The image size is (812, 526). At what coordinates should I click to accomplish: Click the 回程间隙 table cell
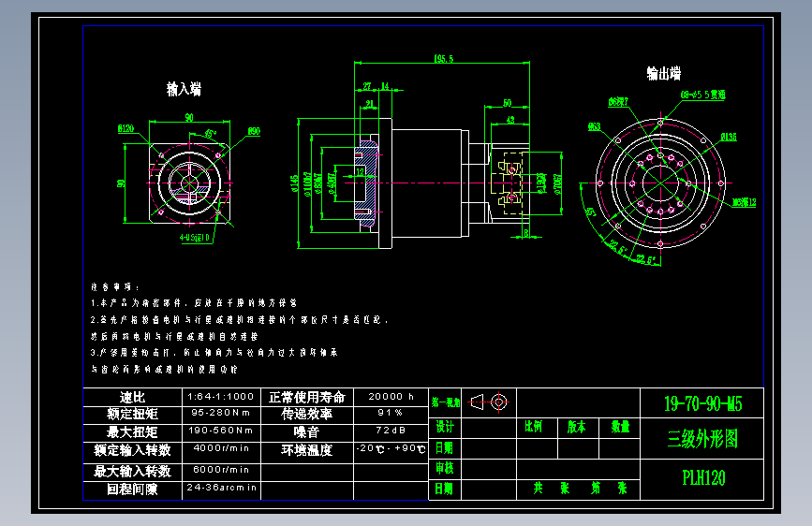click(x=133, y=489)
